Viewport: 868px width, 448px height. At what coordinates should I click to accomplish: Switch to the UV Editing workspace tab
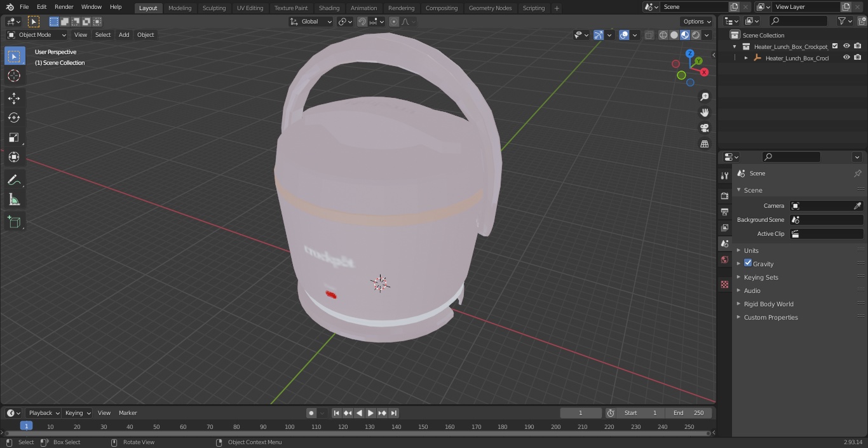(x=250, y=8)
